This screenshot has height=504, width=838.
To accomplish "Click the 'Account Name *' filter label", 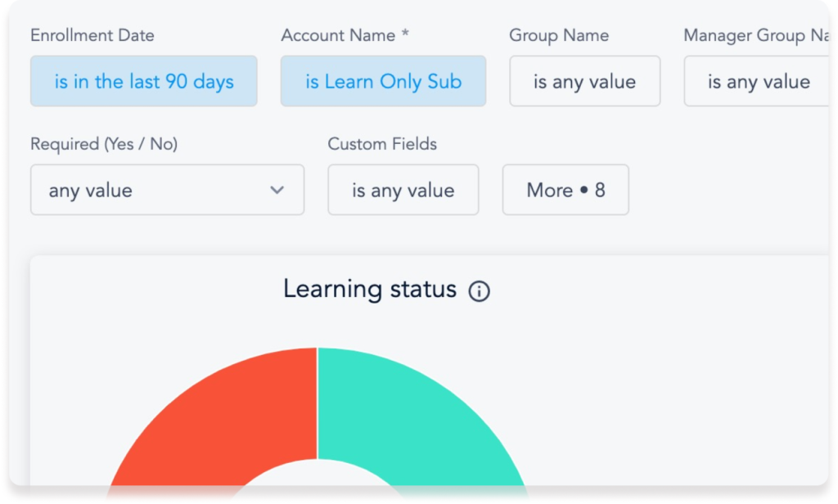I will tap(345, 36).
